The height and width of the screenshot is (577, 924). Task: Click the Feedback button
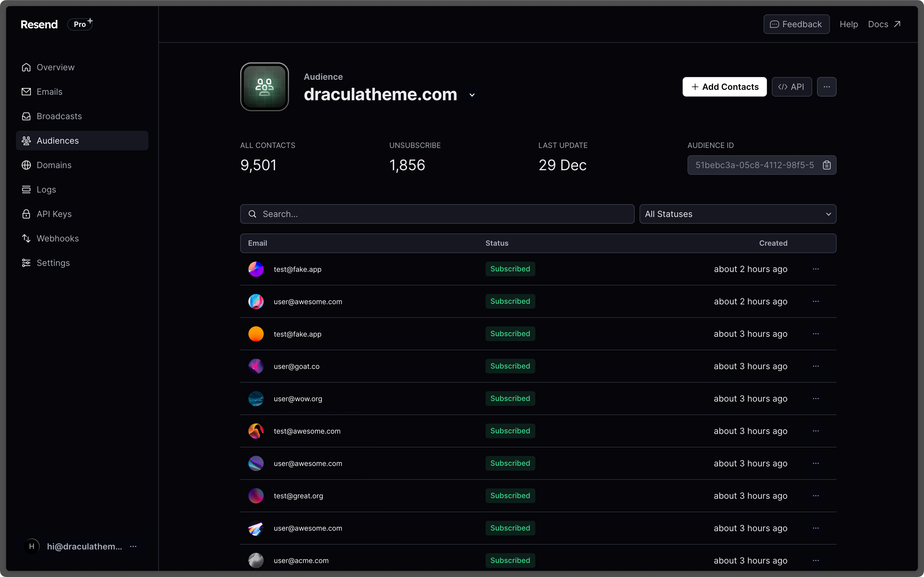(x=796, y=24)
